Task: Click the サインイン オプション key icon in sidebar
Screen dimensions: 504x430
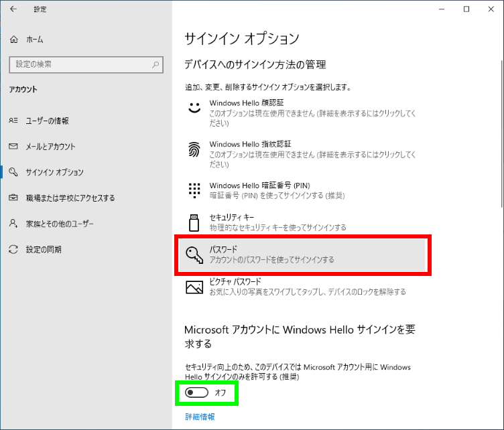Action: click(x=13, y=172)
